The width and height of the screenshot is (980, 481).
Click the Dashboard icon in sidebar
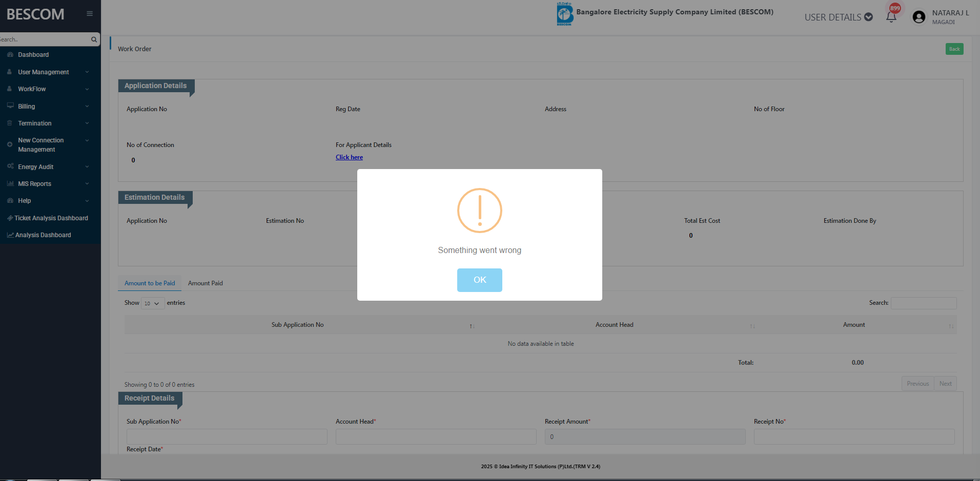[10, 55]
